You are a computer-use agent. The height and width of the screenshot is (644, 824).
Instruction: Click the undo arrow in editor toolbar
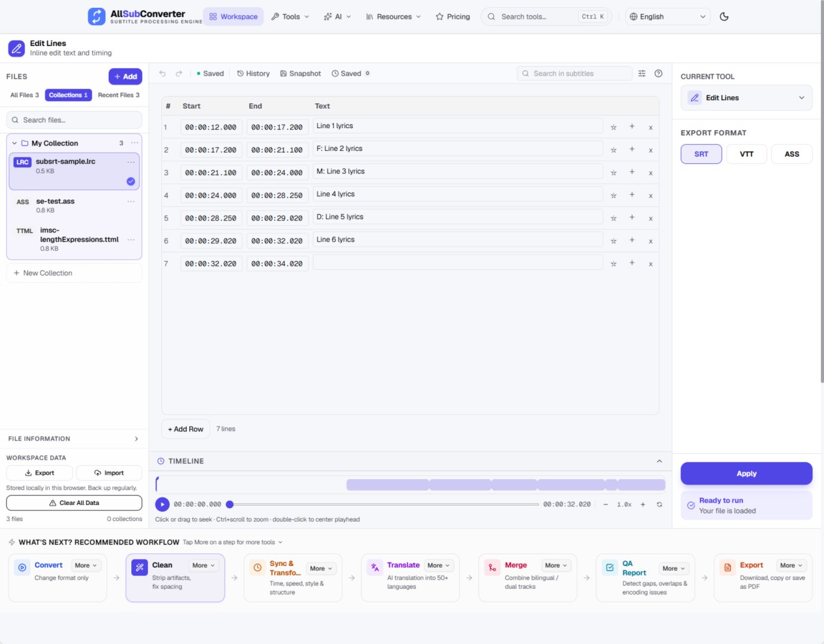pyautogui.click(x=162, y=73)
